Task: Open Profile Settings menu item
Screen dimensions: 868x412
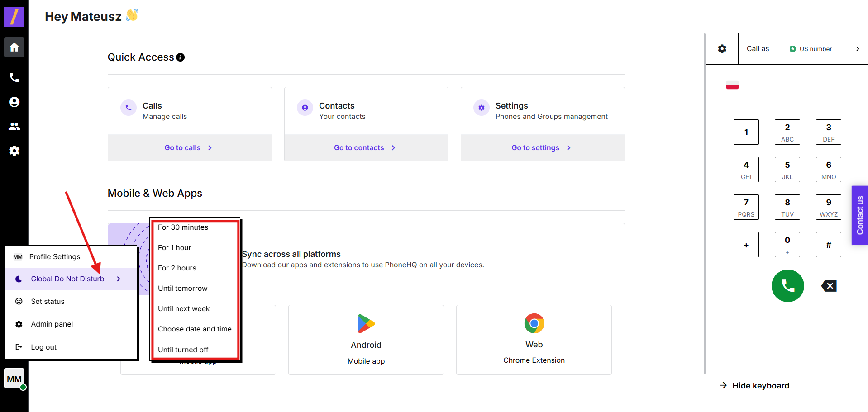Action: [x=71, y=257]
